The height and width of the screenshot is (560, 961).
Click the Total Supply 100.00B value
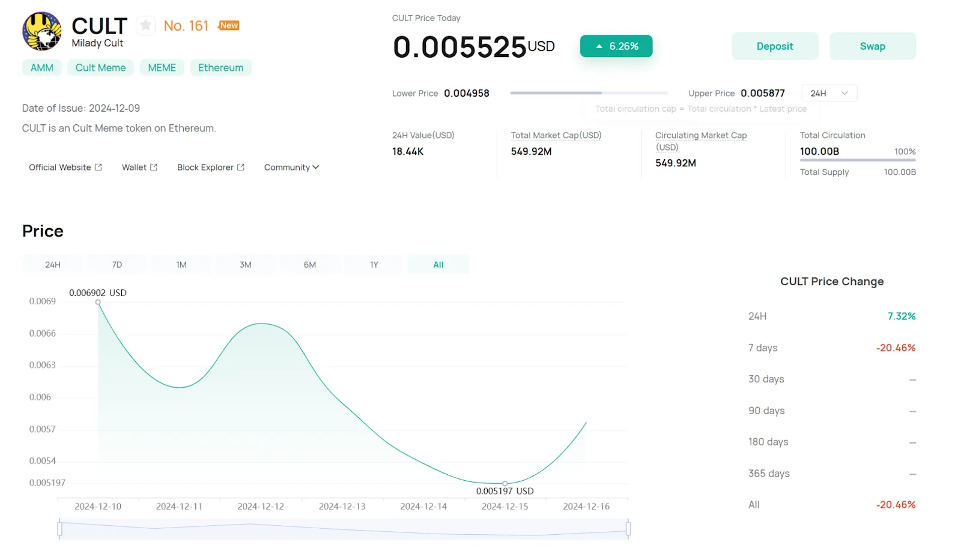[900, 172]
